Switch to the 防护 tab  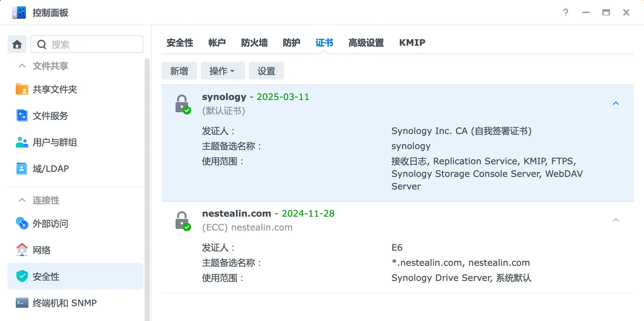(x=292, y=43)
